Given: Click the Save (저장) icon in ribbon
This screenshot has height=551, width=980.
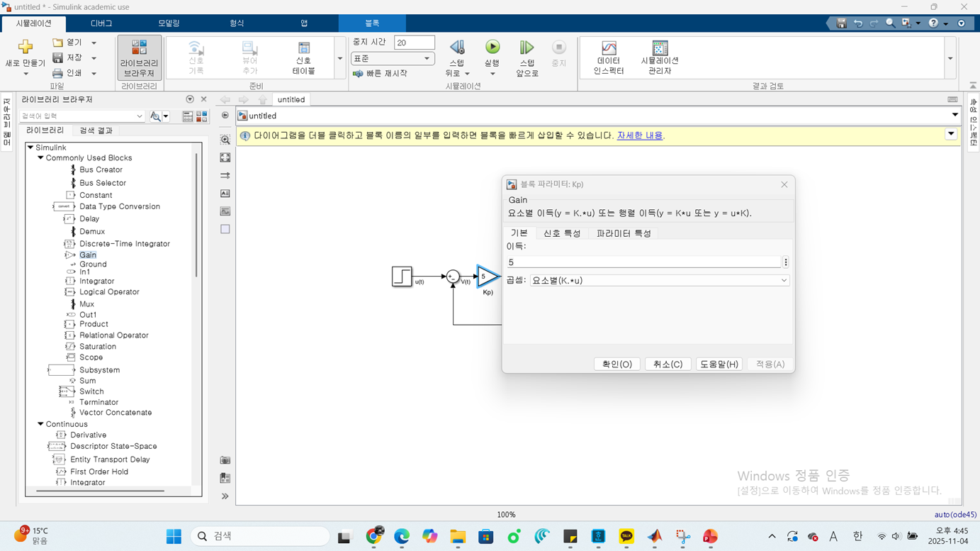Looking at the screenshot, I should click(58, 57).
